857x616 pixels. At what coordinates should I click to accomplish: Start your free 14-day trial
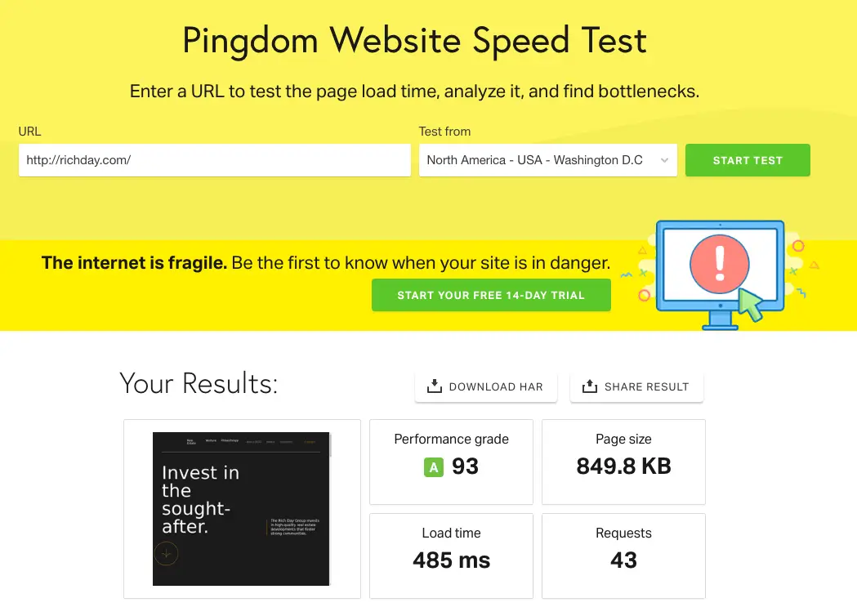tap(491, 295)
